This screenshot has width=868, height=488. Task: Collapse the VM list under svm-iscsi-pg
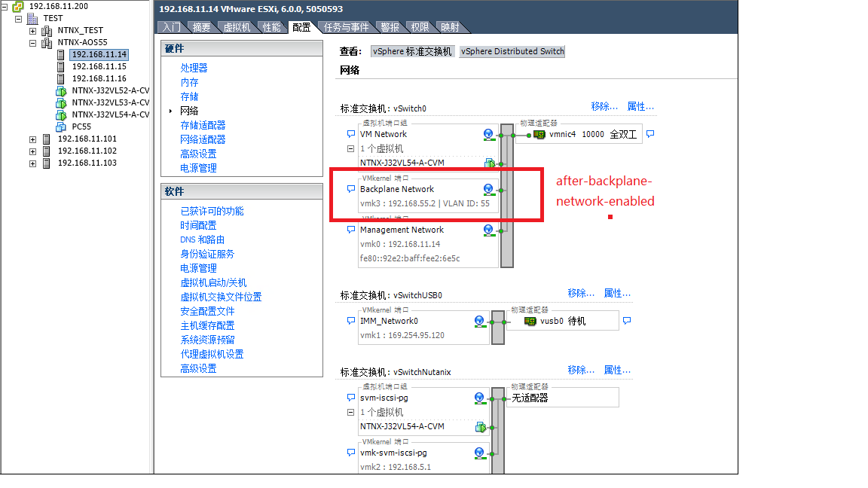(350, 412)
